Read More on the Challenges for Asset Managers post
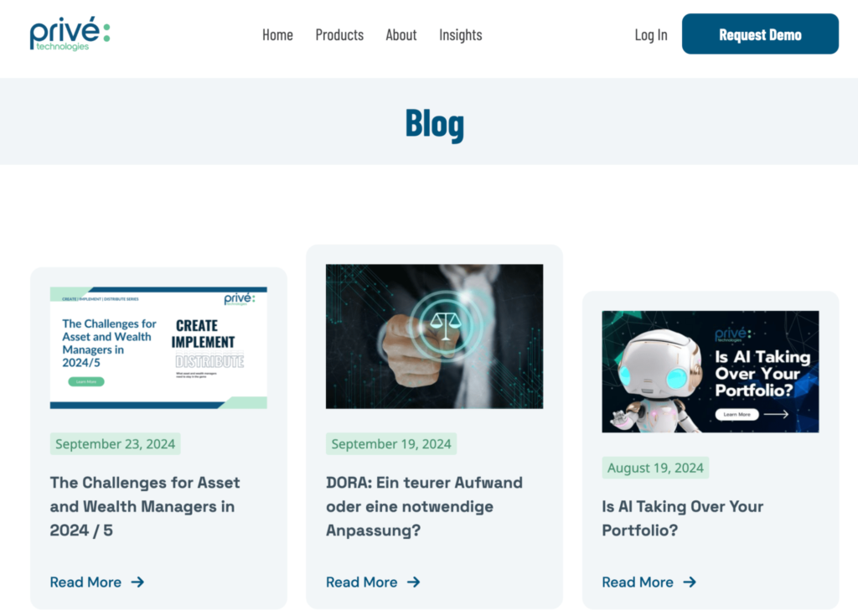Image resolution: width=858 pixels, height=616 pixels. [x=86, y=582]
